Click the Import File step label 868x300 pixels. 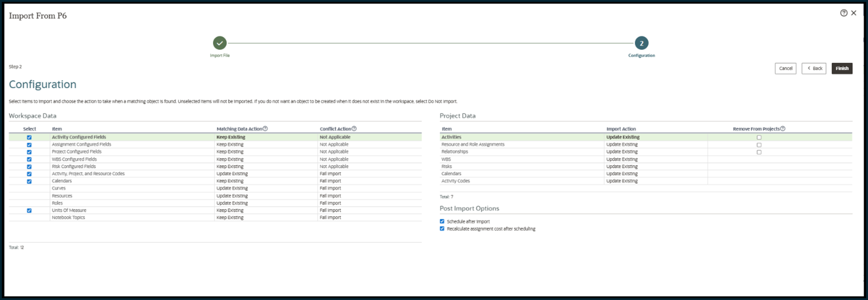point(220,55)
